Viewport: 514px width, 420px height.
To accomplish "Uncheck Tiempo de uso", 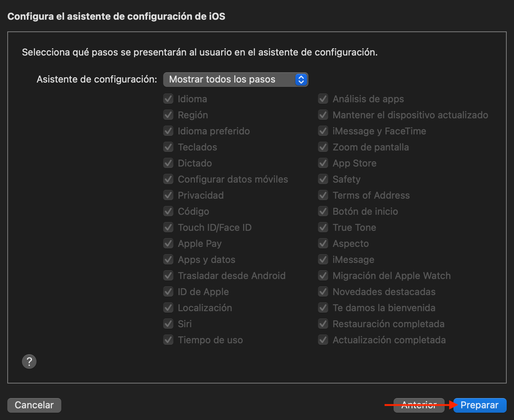I will pos(168,340).
